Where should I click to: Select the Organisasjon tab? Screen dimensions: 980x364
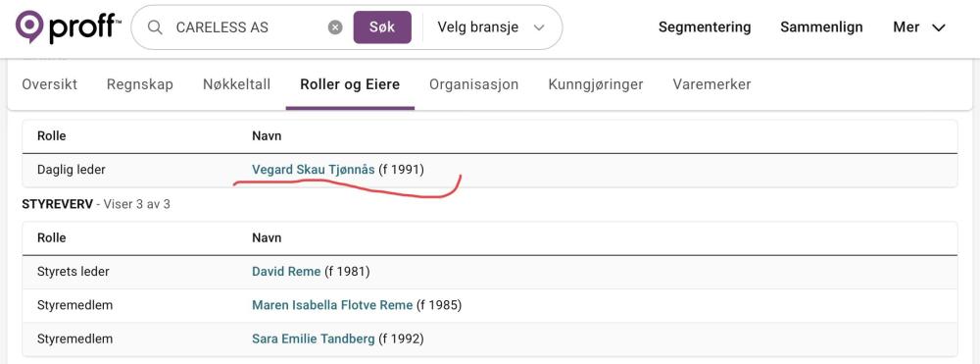coord(473,84)
